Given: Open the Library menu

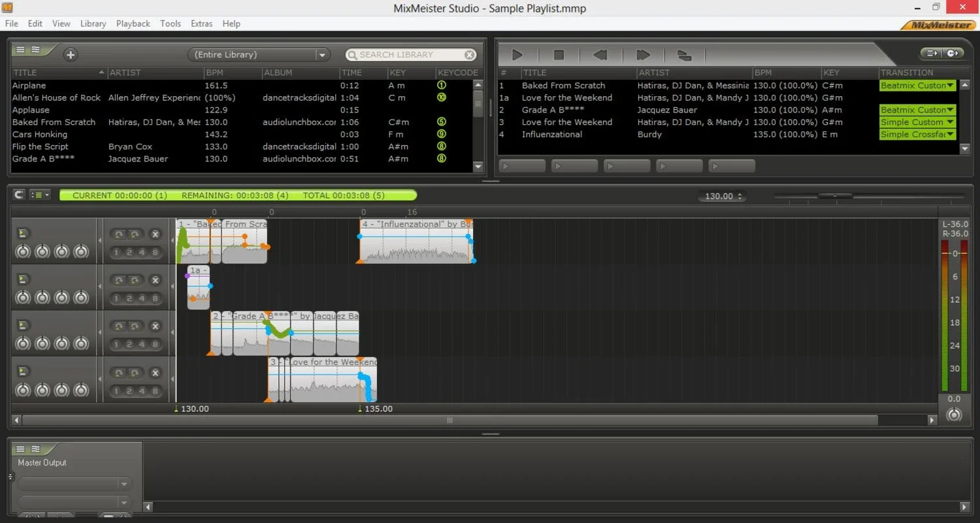Looking at the screenshot, I should (93, 24).
